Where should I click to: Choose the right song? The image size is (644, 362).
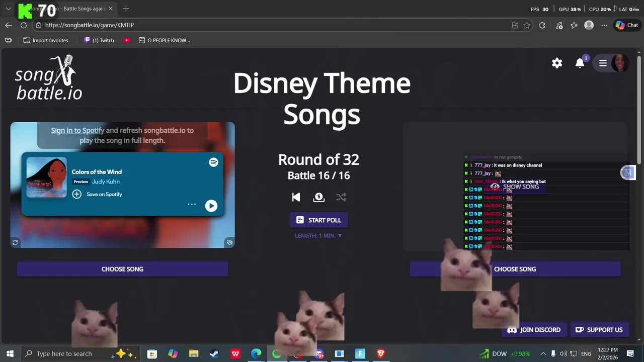pos(515,269)
